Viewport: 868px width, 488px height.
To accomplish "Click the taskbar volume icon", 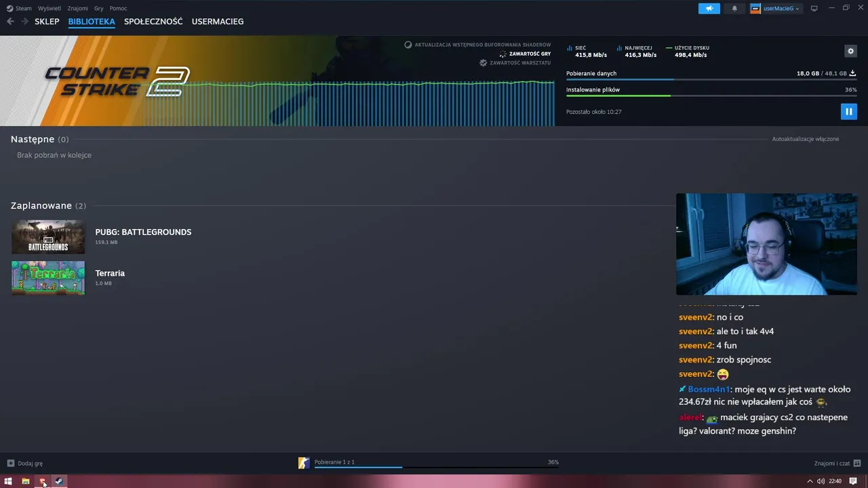I will 821,481.
